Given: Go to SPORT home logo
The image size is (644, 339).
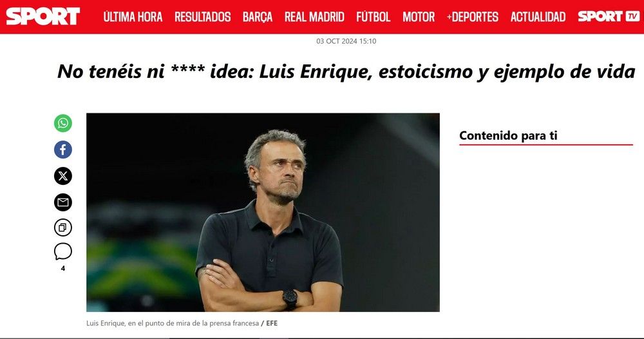Looking at the screenshot, I should (43, 17).
